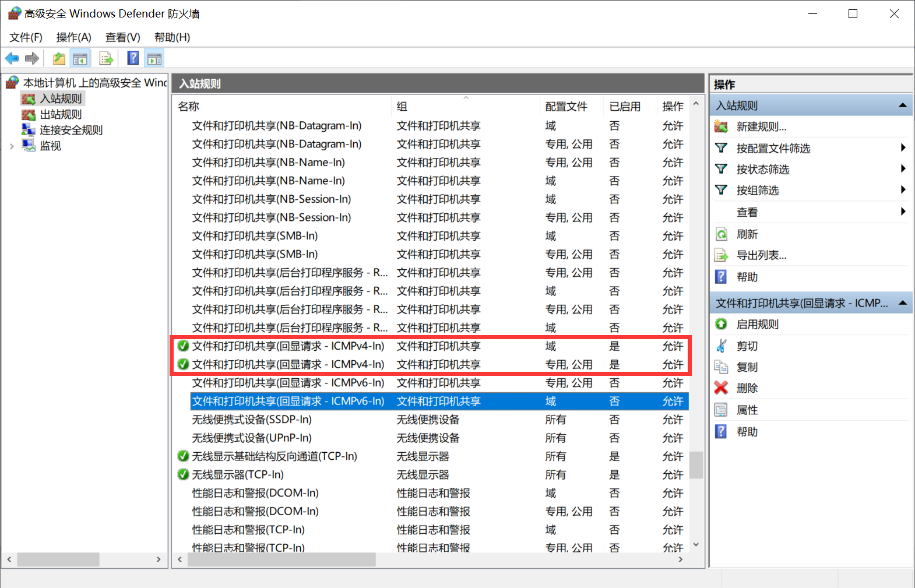Click the green 启用规则 icon

coord(722,324)
